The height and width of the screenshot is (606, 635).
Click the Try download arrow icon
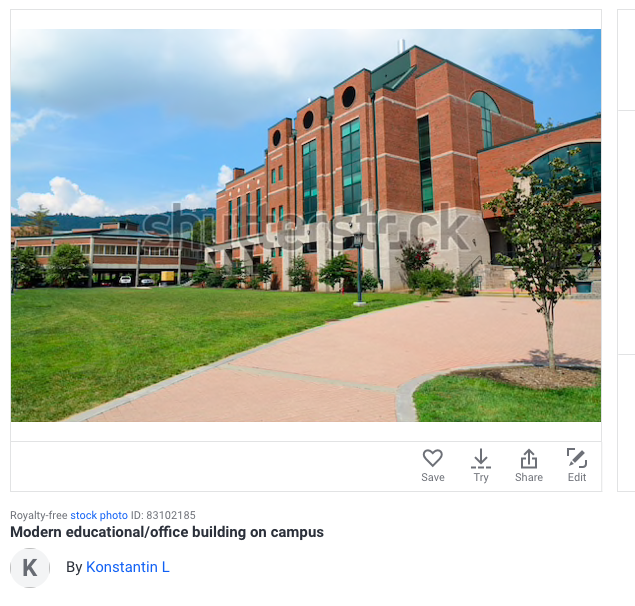coord(481,458)
